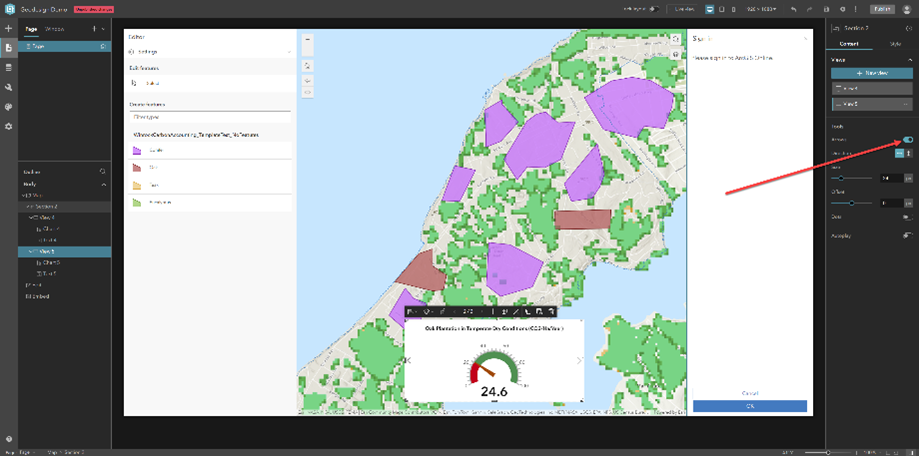Switch to tablet device view
Screen dimensions: 919x456
pos(721,9)
